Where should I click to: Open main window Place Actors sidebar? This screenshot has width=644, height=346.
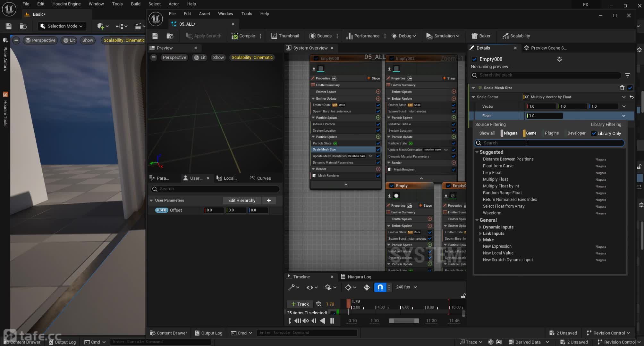pyautogui.click(x=5, y=54)
